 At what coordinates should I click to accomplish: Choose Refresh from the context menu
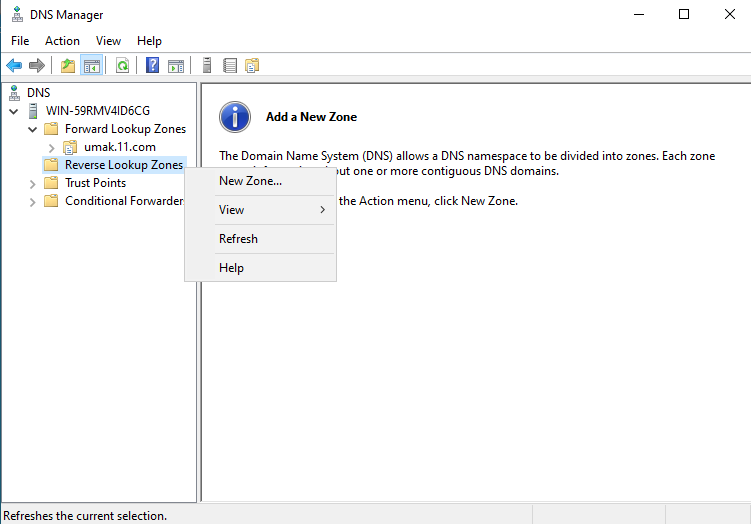(260, 239)
